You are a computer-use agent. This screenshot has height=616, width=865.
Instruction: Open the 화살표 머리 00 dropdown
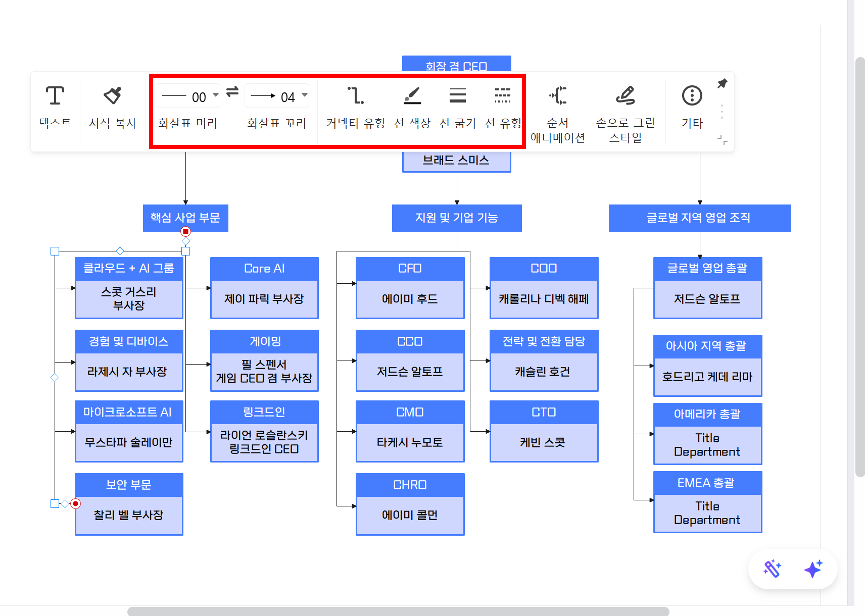coord(188,96)
